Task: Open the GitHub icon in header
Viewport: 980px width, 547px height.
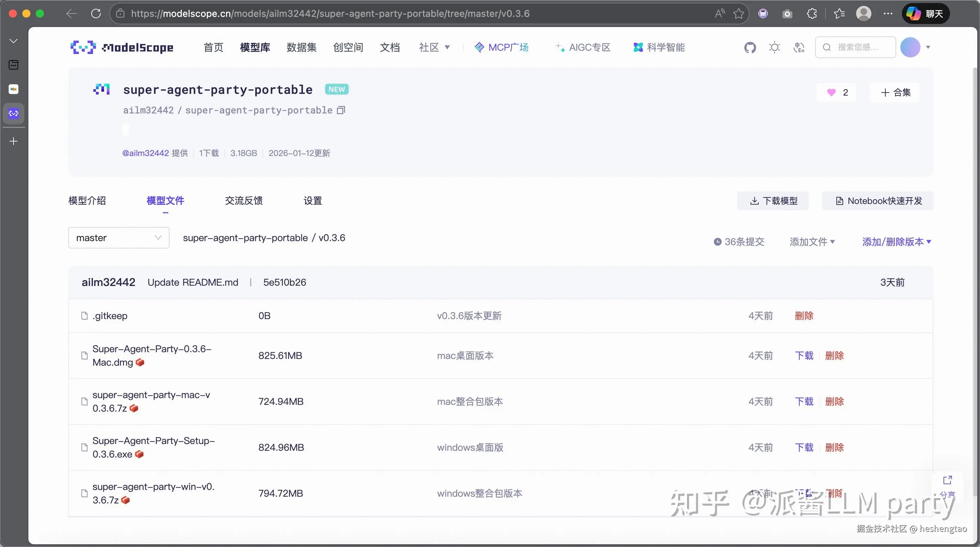Action: click(750, 48)
